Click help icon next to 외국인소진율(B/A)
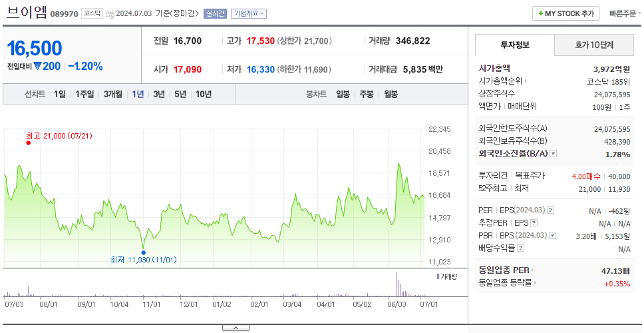This screenshot has height=333, width=644. pos(554,154)
